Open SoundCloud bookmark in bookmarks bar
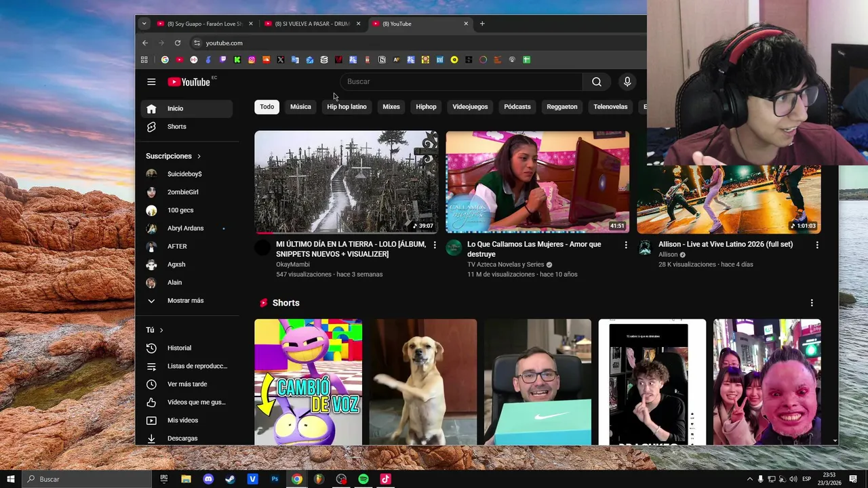 [267, 60]
